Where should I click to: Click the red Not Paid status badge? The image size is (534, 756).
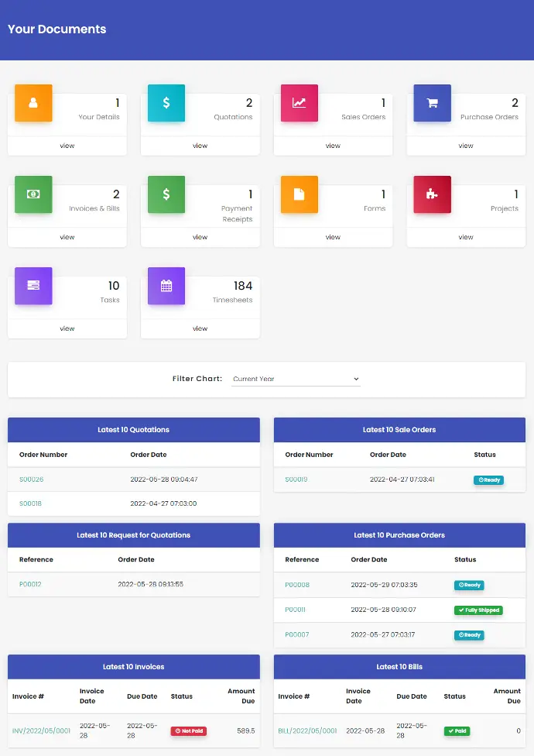tap(189, 730)
